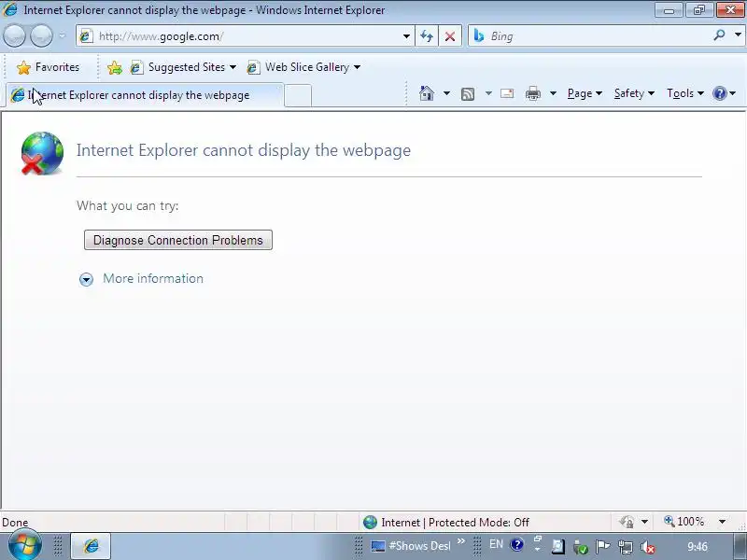Click the Forward navigation button
Screen dimensions: 747x560
[x=41, y=35]
